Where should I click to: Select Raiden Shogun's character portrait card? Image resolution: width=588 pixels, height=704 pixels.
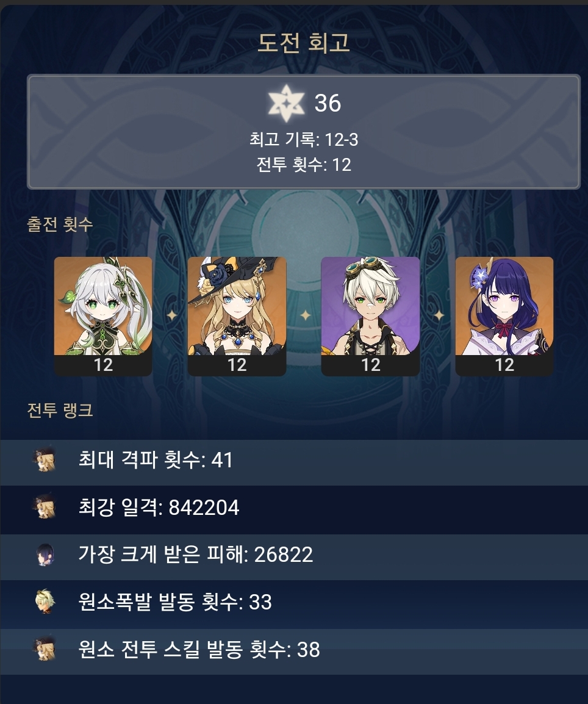click(504, 316)
